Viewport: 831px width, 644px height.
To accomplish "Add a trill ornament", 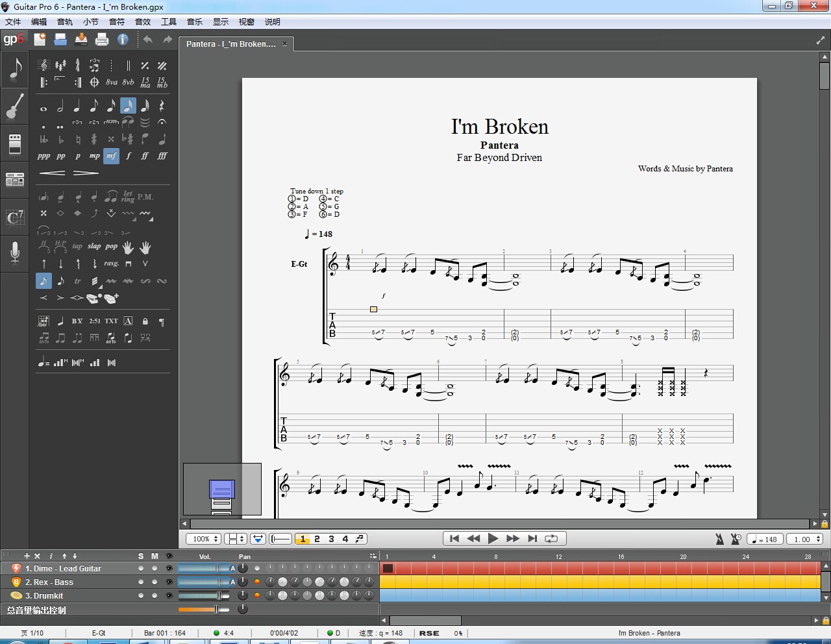I will coord(77,281).
